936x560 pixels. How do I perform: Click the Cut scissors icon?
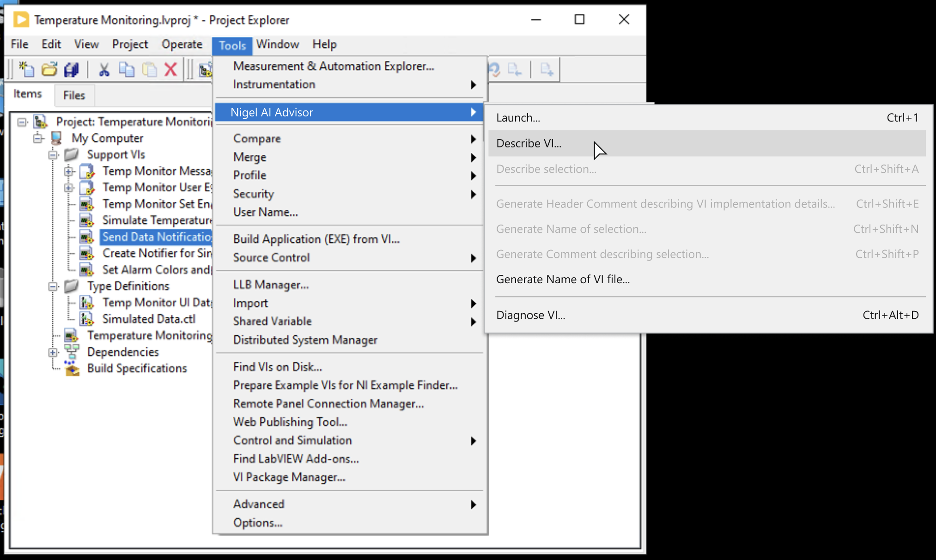click(104, 70)
